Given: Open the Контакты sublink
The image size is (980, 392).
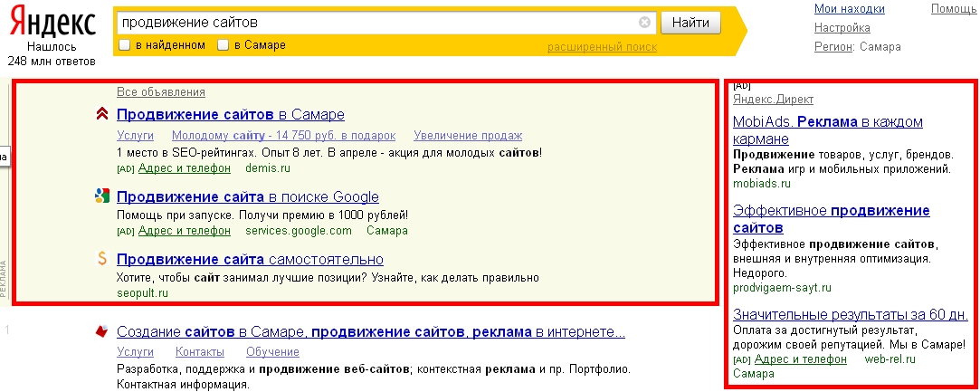Looking at the screenshot, I should coord(200,352).
